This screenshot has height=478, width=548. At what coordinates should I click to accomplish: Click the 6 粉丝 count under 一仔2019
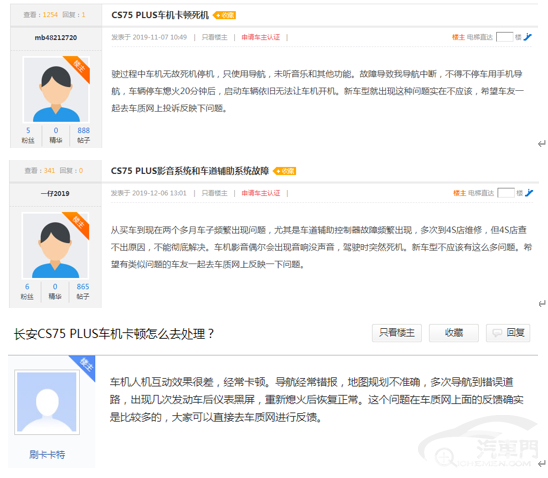click(27, 291)
